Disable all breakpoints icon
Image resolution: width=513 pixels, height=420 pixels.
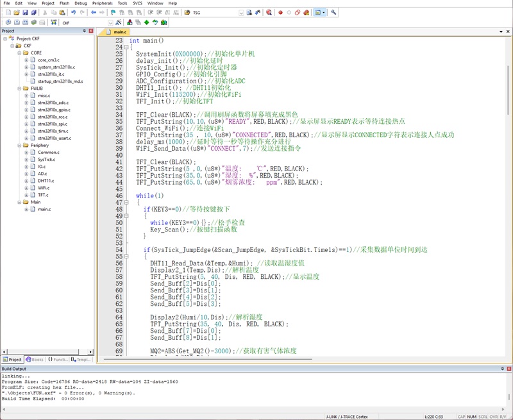(298, 12)
